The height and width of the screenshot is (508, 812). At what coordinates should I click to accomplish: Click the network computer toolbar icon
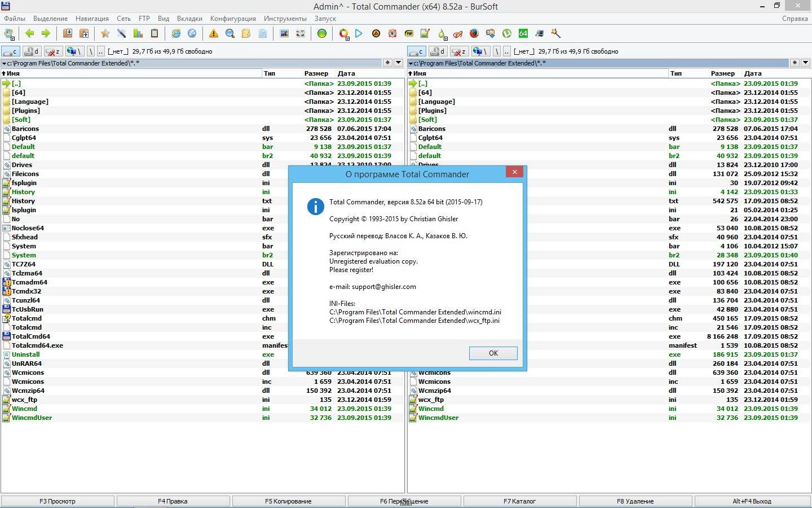tap(540, 33)
